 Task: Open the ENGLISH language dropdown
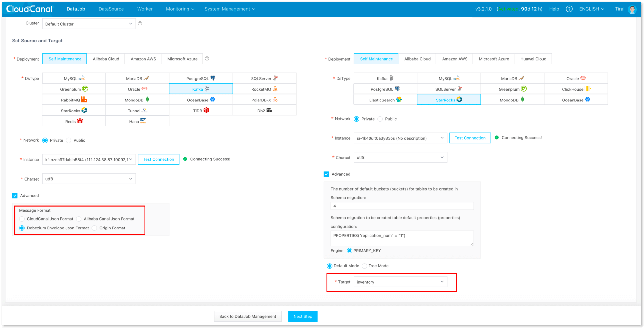pyautogui.click(x=591, y=9)
